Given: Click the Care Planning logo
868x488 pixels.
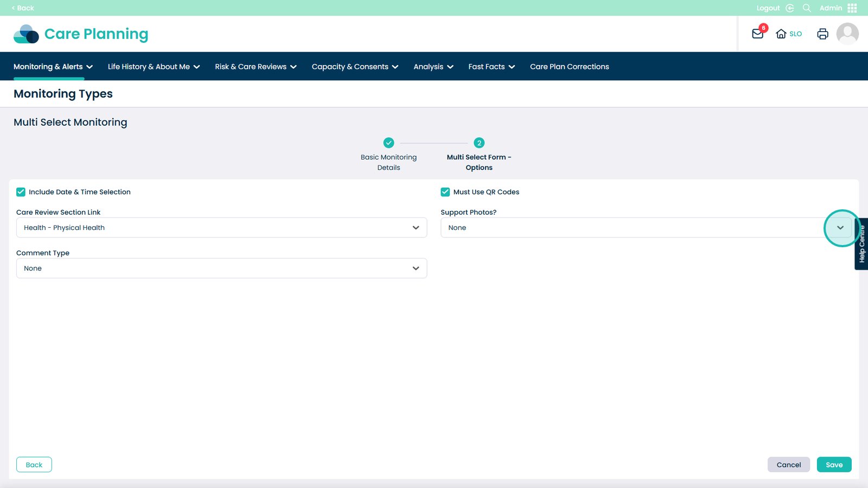Looking at the screenshot, I should (81, 34).
